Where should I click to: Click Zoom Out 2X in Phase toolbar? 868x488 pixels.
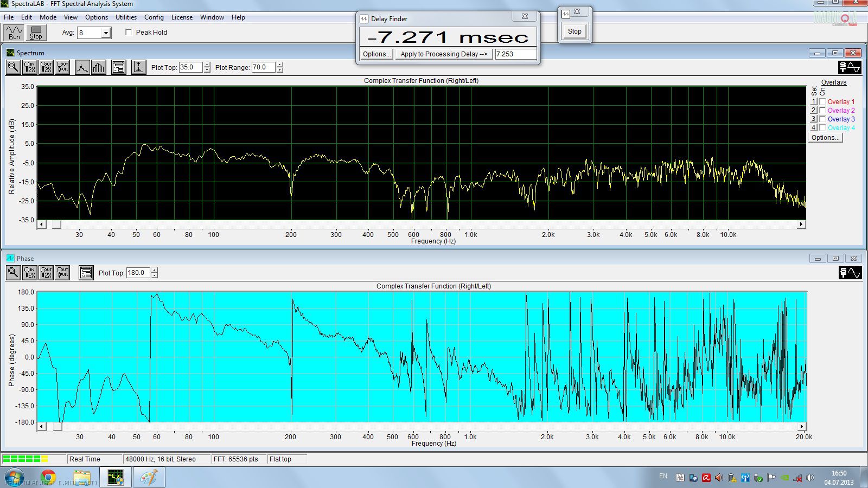47,273
